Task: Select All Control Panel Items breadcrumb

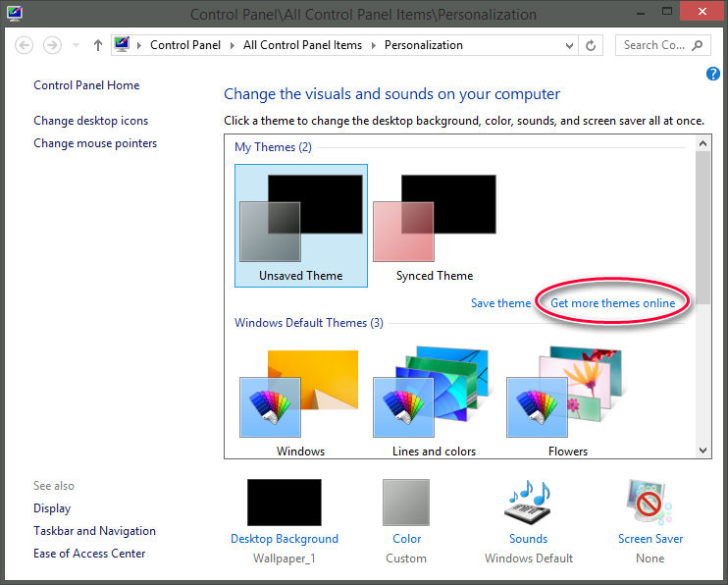Action: click(x=302, y=45)
